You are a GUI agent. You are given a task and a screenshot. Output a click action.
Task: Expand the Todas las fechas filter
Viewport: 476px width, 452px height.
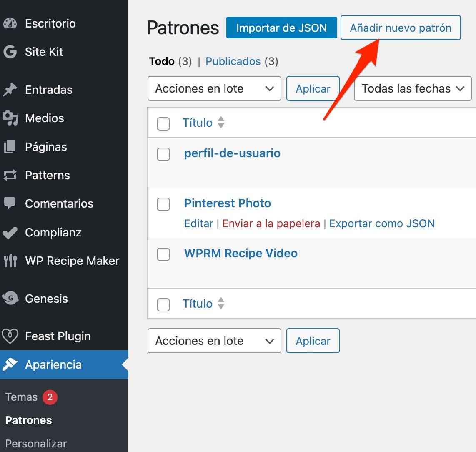coord(413,88)
